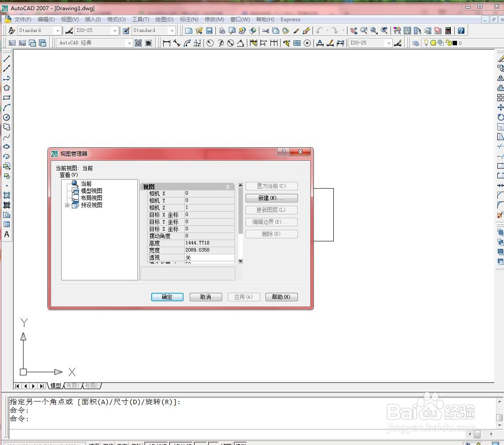
Task: Click the 高度 value 1444.7718
Action: (x=210, y=243)
